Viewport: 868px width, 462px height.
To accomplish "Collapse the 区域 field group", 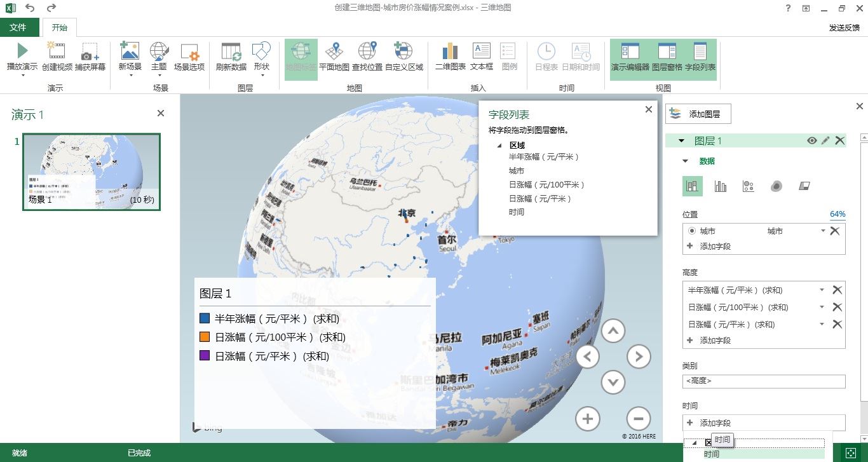I will 499,146.
